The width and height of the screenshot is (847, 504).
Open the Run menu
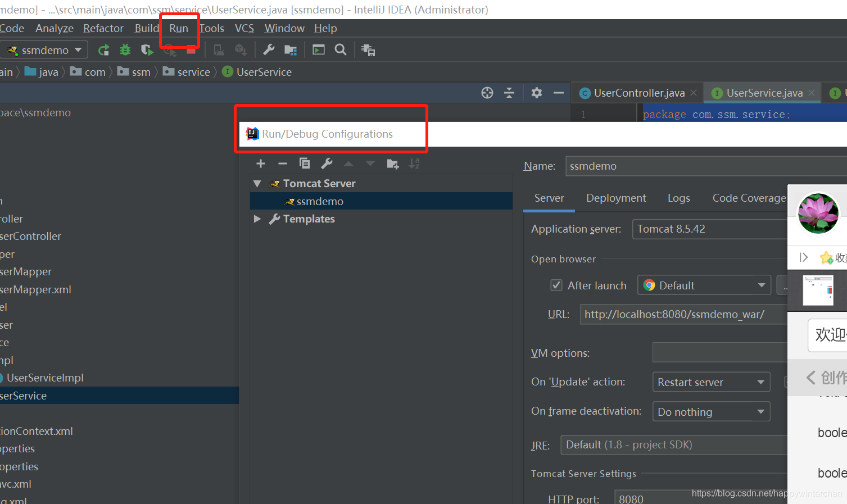179,29
